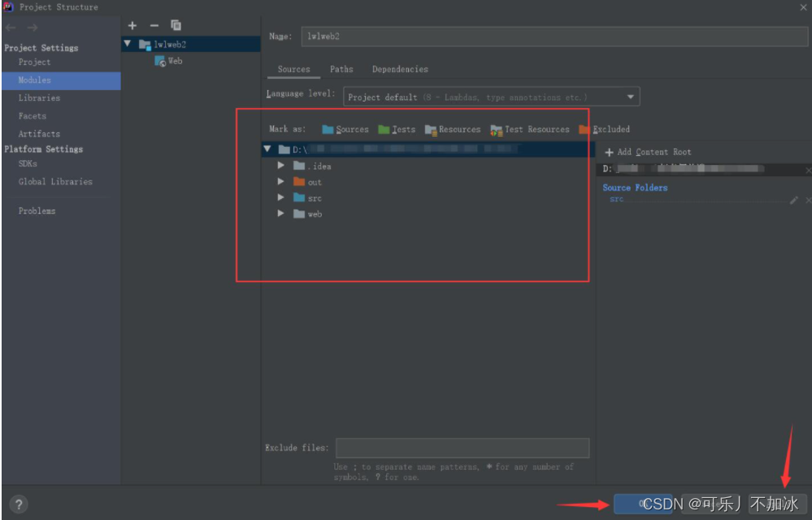Mark folder as Resources
The image size is (812, 520).
tap(453, 129)
